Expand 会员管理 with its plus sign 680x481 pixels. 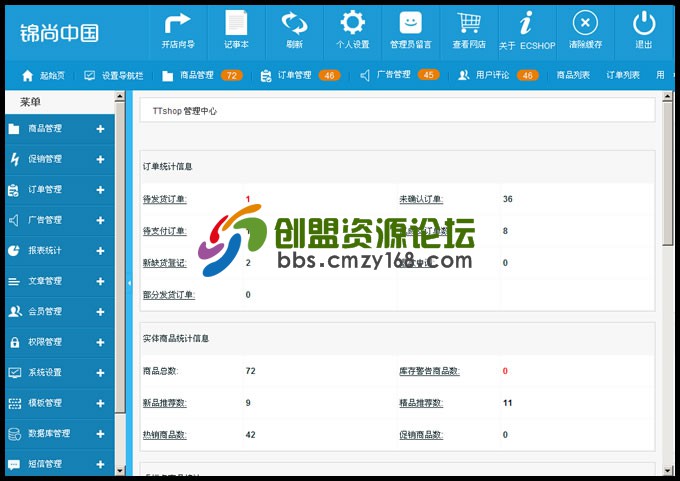(100, 312)
